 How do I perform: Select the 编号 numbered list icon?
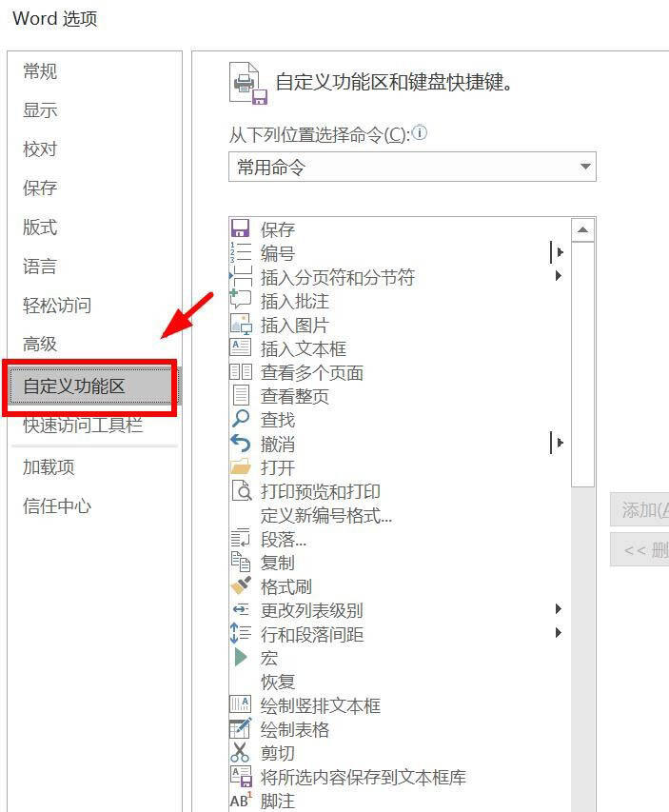pyautogui.click(x=240, y=252)
